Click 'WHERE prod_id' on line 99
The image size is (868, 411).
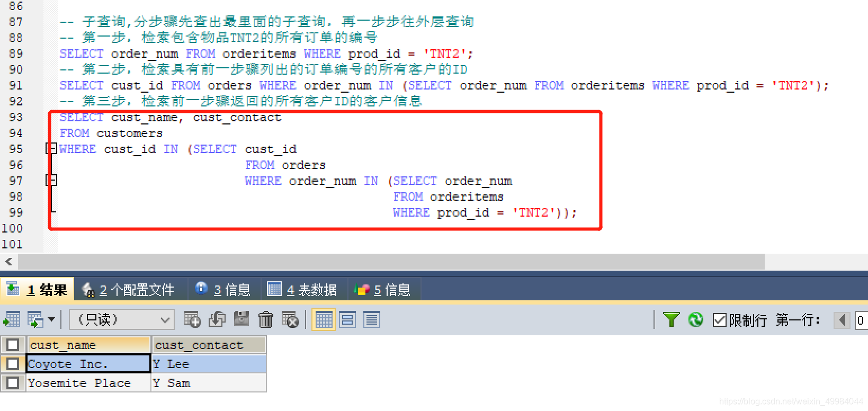pos(441,212)
